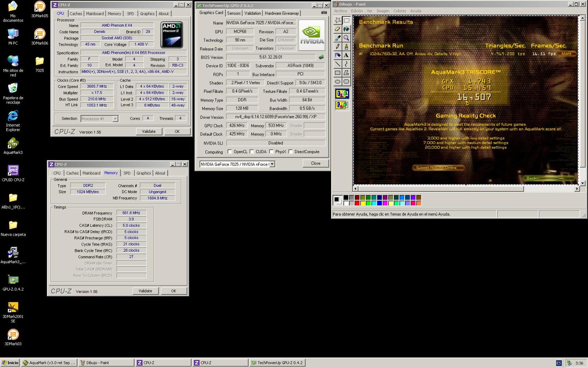Select the Pencil tool in Paint
Screen dimensions: 588x368
tap(337, 47)
